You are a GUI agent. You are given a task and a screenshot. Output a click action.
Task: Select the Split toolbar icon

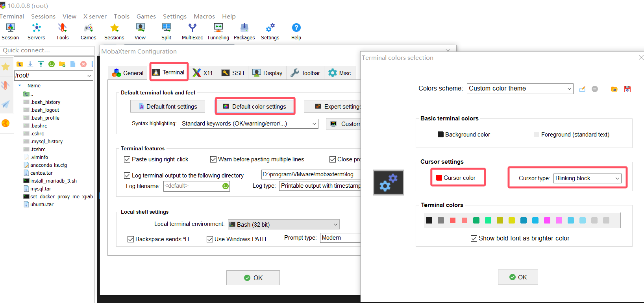(166, 31)
